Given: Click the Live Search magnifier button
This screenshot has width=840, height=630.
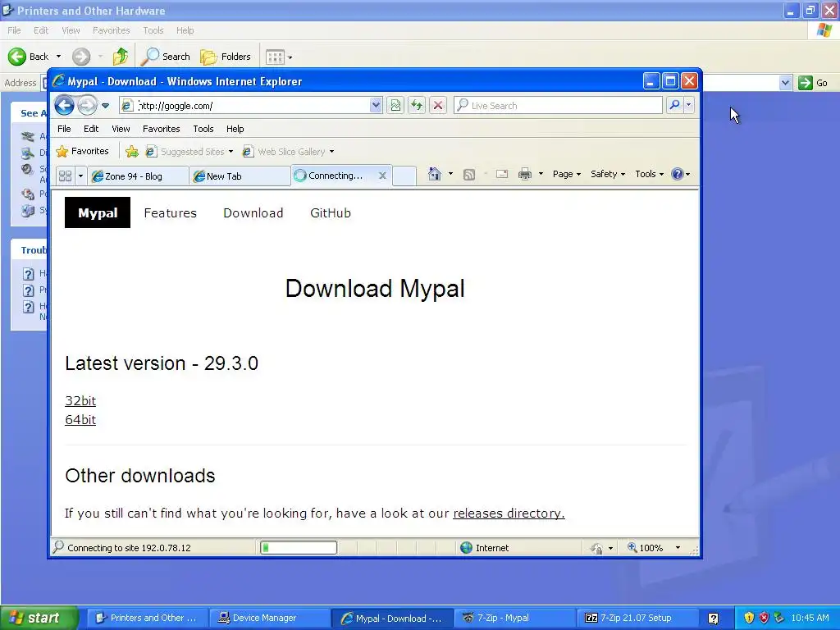Looking at the screenshot, I should pyautogui.click(x=674, y=106).
